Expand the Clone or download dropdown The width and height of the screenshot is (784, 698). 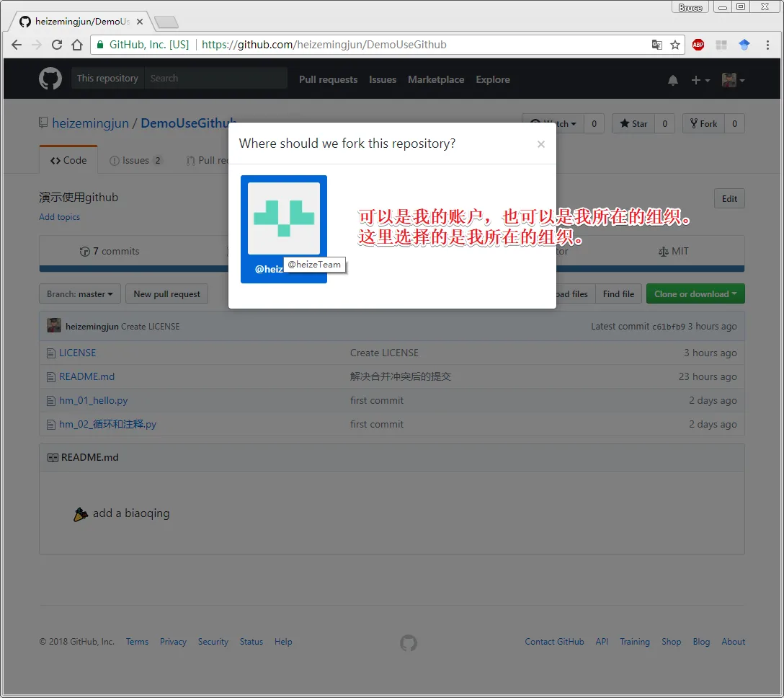click(x=695, y=293)
